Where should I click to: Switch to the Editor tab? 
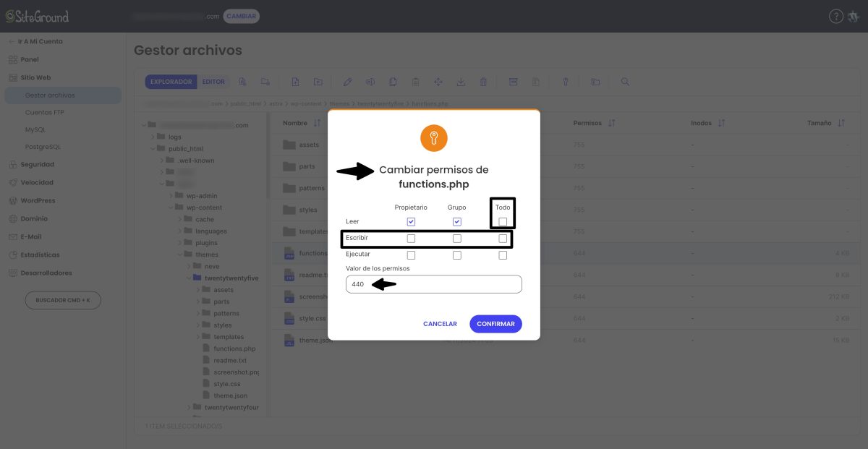[x=213, y=82]
